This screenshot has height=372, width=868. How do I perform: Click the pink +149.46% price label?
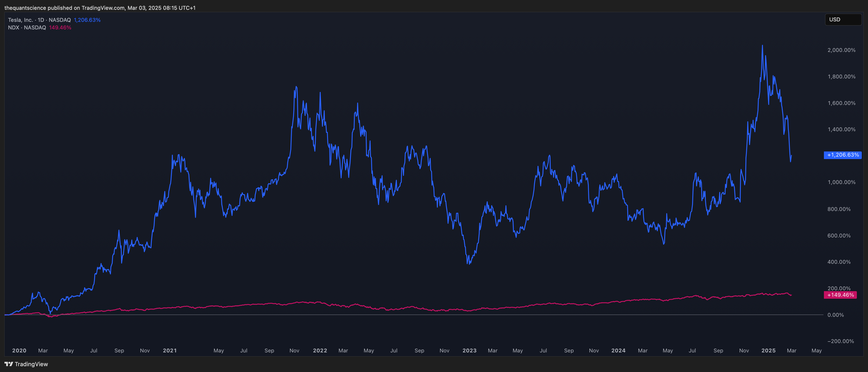point(840,295)
